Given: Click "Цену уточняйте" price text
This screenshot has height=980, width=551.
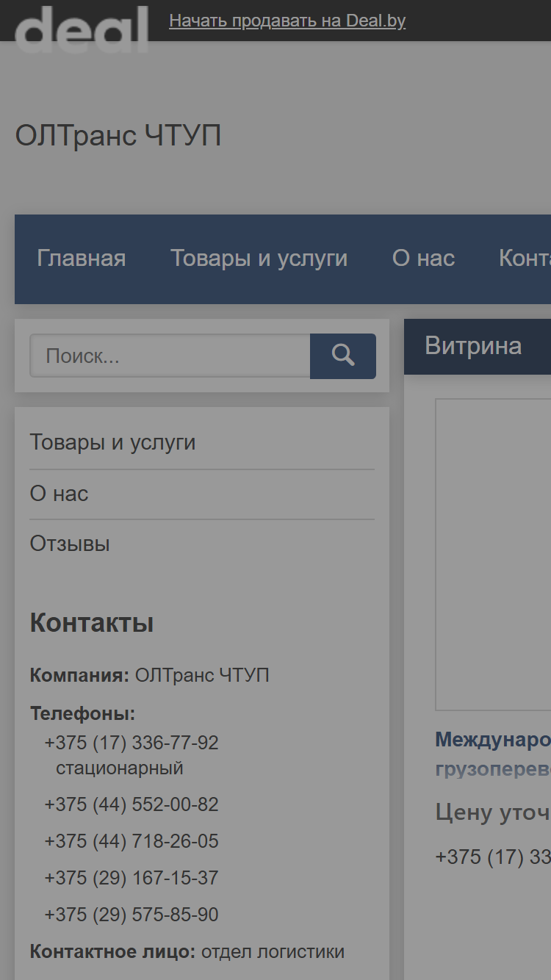Looking at the screenshot, I should (493, 812).
